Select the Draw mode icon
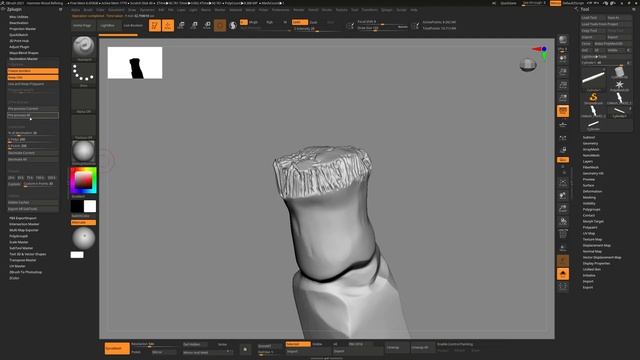The image size is (640, 360). (168, 25)
